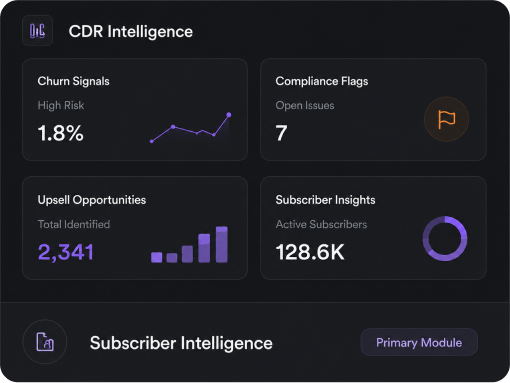Click the CDR Intelligence logo icon
510x383 pixels.
coord(37,31)
